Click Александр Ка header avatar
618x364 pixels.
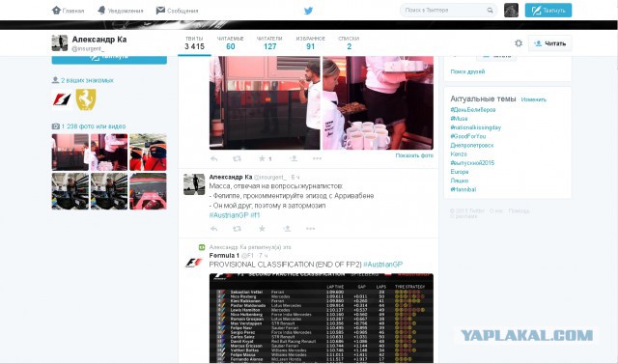click(x=60, y=42)
